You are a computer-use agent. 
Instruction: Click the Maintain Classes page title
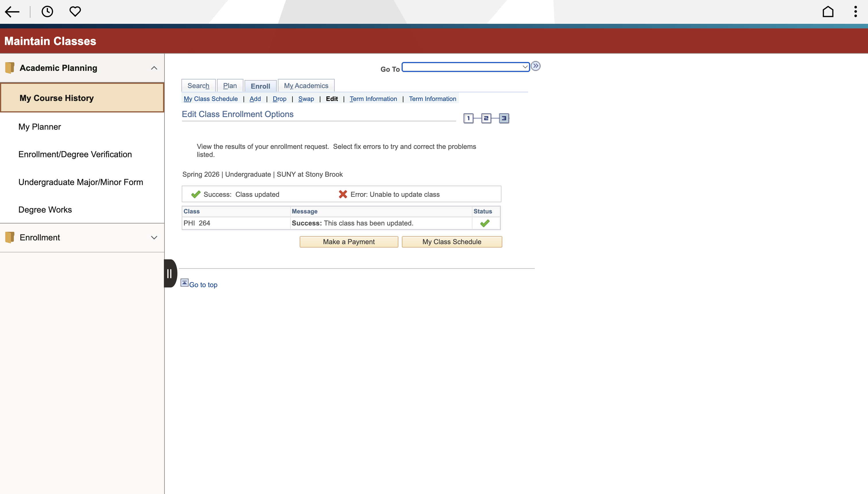point(50,41)
